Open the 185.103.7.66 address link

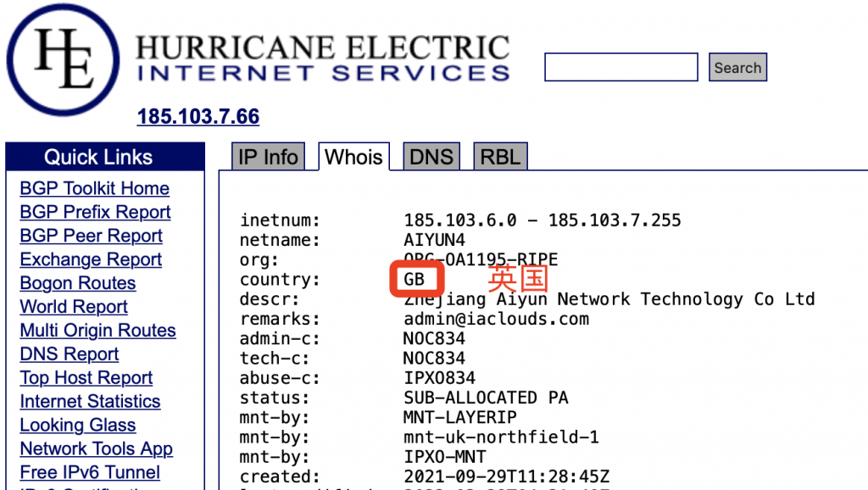[x=198, y=116]
